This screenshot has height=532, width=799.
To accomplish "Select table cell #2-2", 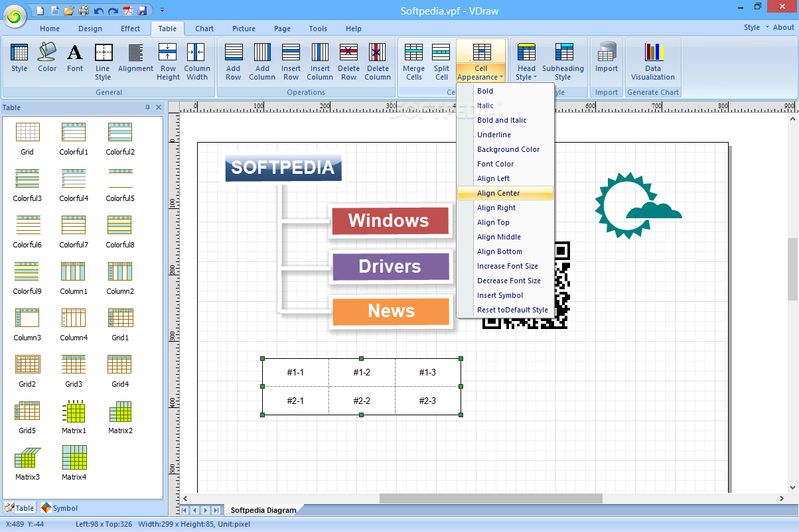I will coord(362,401).
